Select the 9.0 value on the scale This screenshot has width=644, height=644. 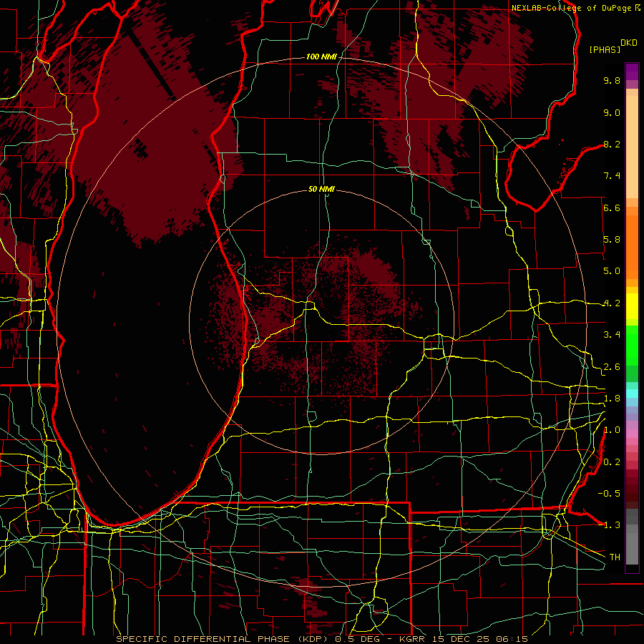pyautogui.click(x=612, y=112)
